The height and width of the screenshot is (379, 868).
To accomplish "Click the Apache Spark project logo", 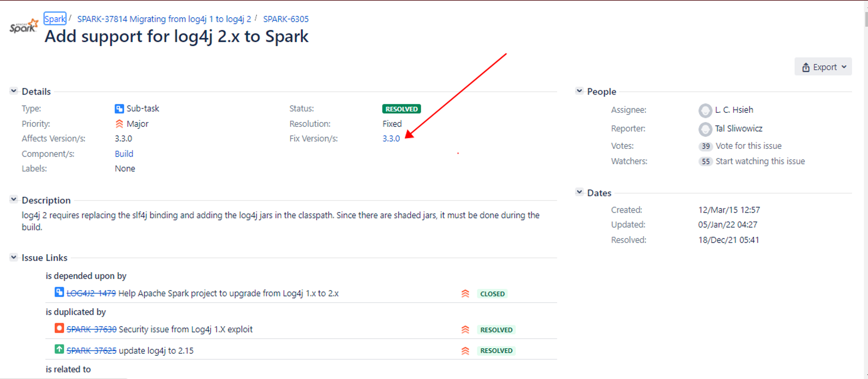I will (x=24, y=26).
